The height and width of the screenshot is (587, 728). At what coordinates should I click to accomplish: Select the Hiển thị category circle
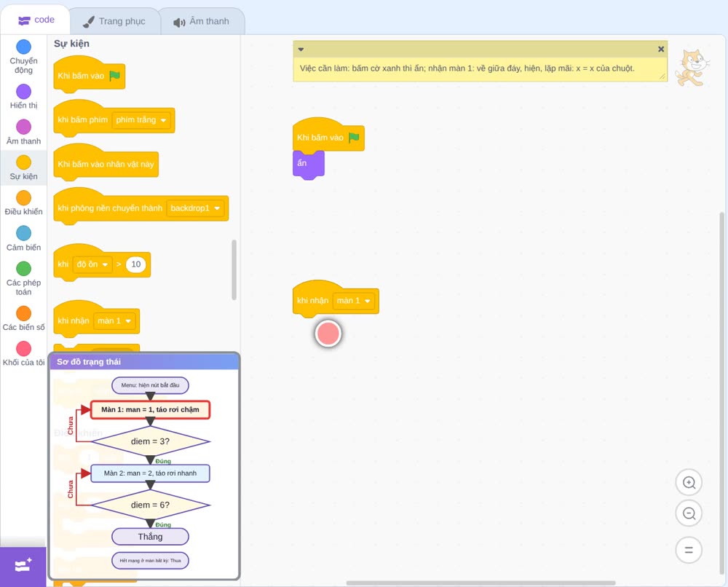coord(24,92)
